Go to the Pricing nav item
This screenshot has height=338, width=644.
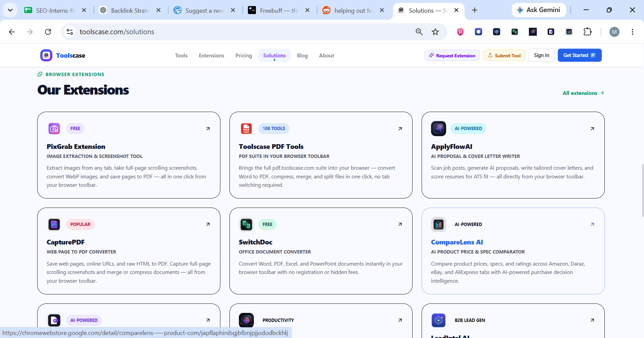pos(244,56)
